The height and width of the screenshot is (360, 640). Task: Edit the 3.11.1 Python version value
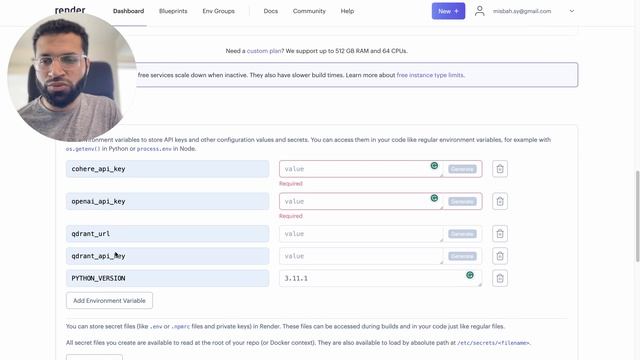pyautogui.click(x=380, y=278)
